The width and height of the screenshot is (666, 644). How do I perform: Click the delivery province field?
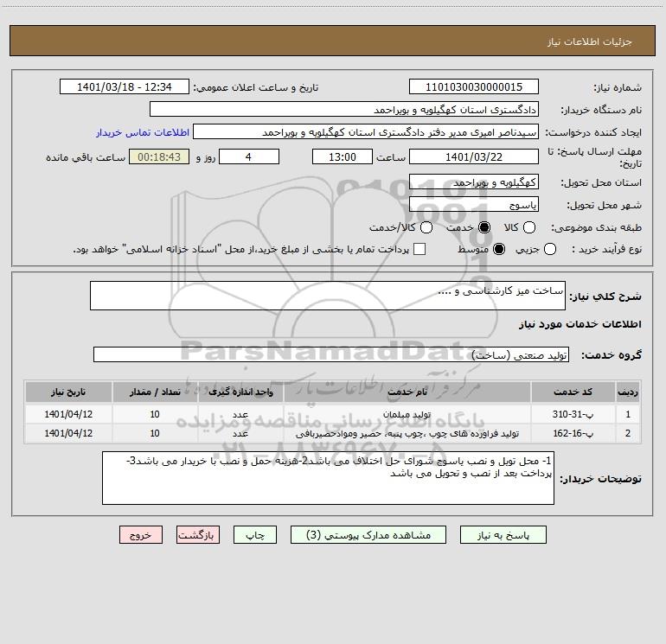474,182
